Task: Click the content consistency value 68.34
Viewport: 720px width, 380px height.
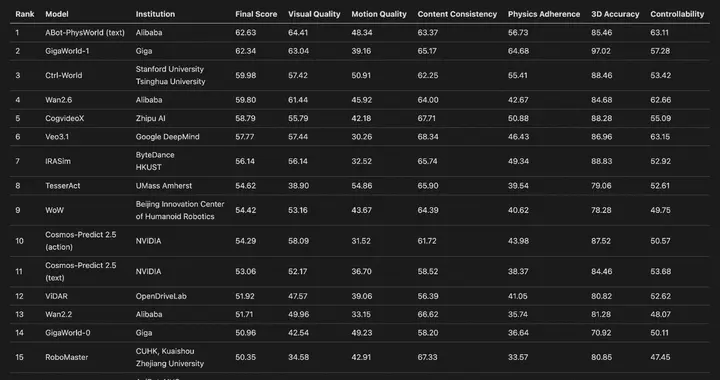Action: coord(428,136)
